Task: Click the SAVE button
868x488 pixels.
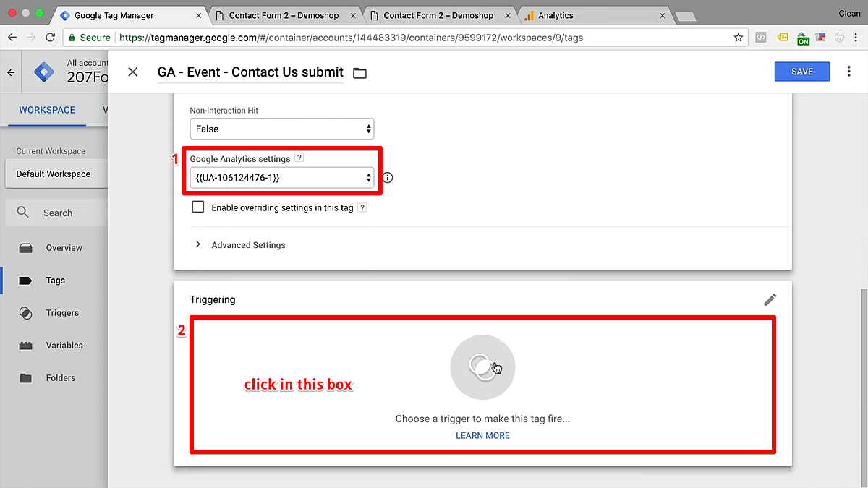Action: pos(802,72)
